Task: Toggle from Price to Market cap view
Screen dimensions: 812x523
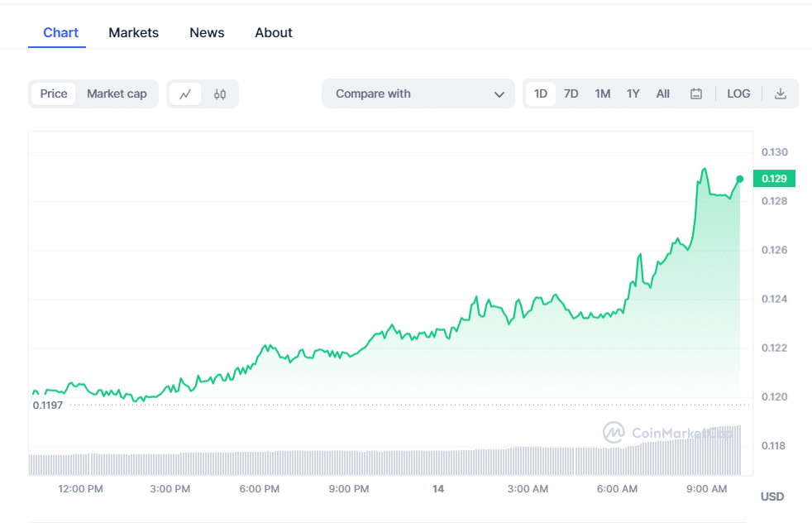Action: [x=117, y=94]
